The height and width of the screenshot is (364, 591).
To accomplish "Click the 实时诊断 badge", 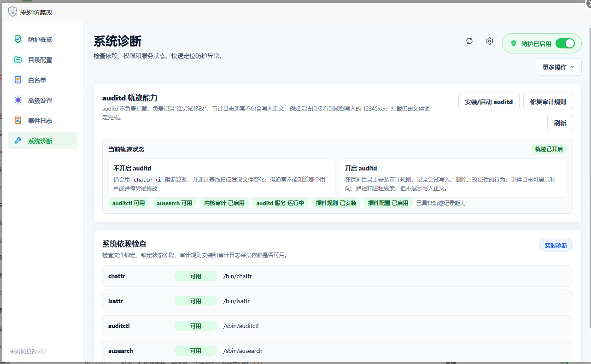I will point(556,245).
